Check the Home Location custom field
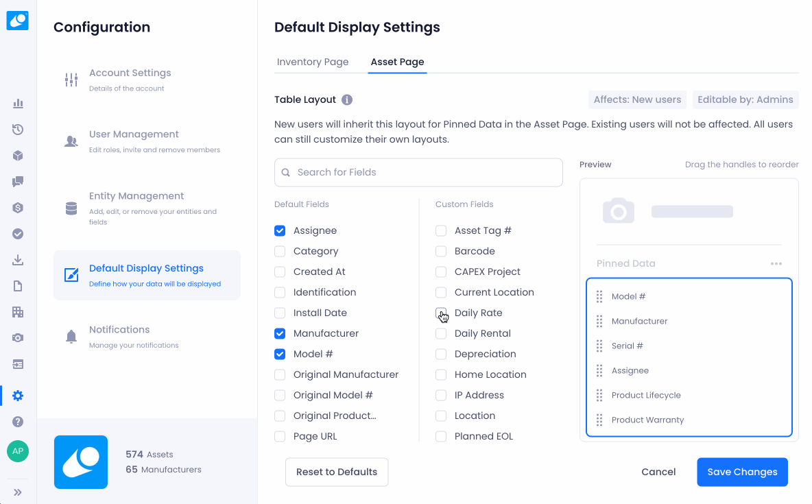The image size is (812, 504). click(441, 374)
